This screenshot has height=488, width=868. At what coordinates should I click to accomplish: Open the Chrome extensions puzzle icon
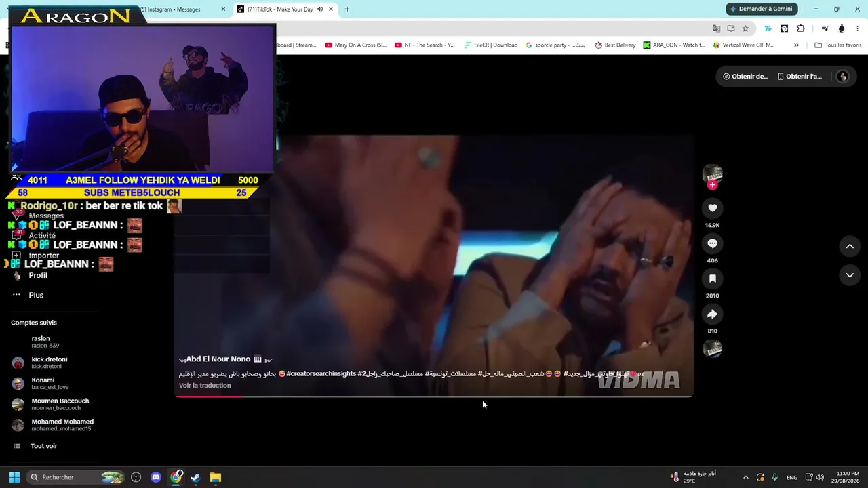tap(801, 28)
